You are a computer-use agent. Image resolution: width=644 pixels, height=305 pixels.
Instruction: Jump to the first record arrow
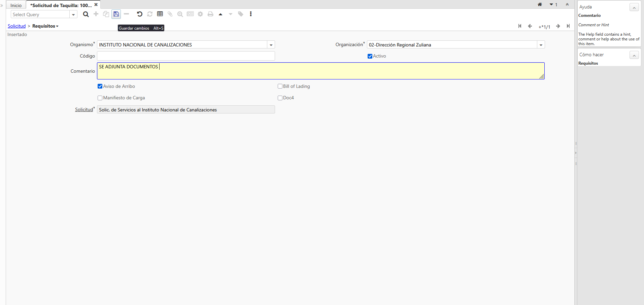520,26
